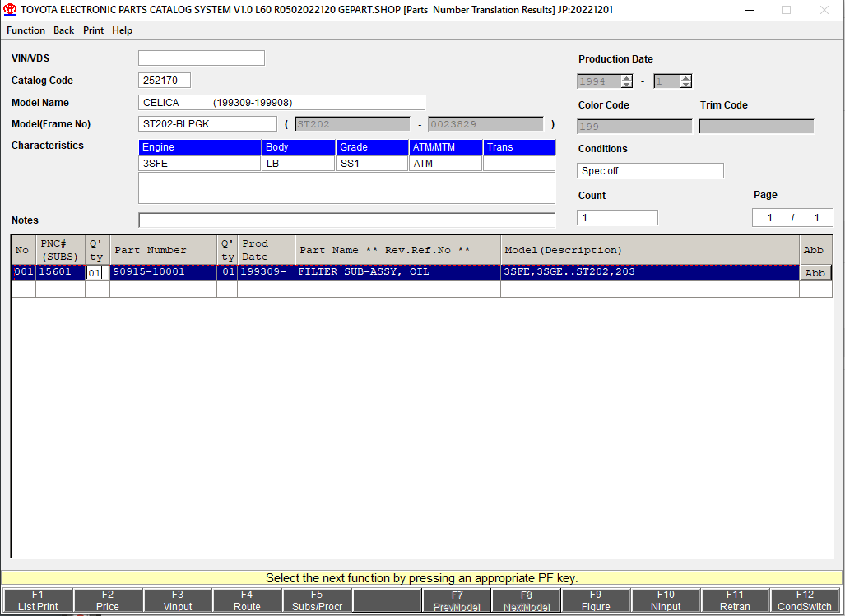Click the Toyota logo icon in title bar
Screen dimensions: 845x616
tap(10, 10)
